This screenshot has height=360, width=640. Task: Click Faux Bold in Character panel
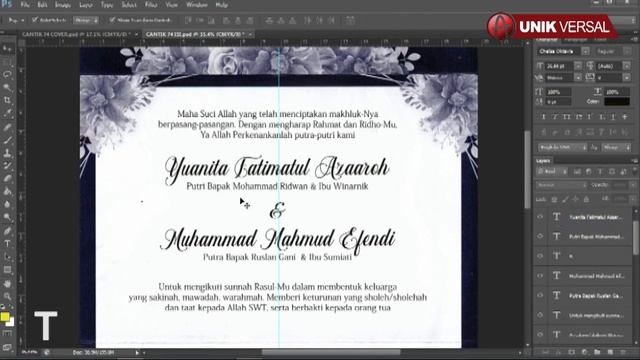[x=543, y=117]
